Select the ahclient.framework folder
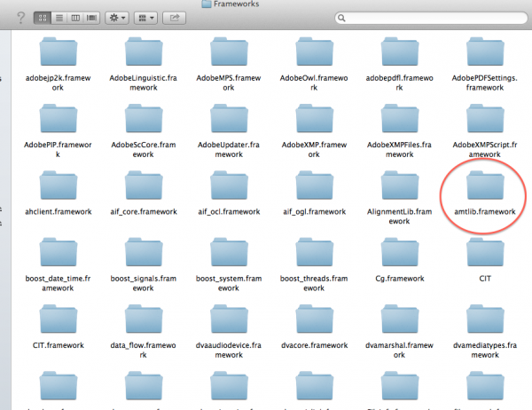 [x=59, y=185]
